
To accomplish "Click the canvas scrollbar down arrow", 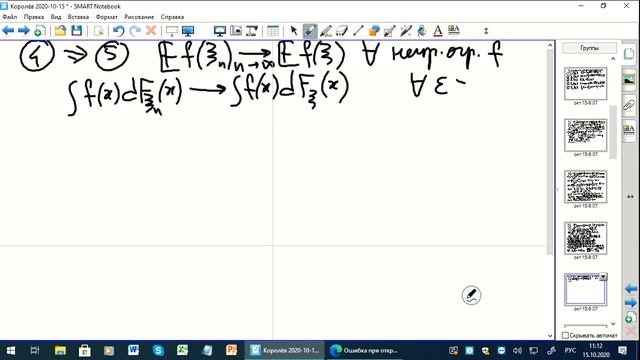I will [550, 336].
